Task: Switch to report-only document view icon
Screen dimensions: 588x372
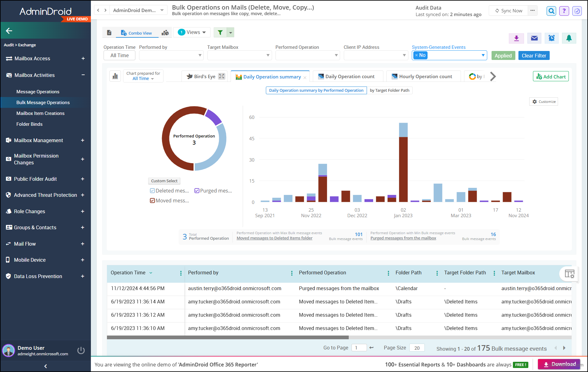Action: 109,33
